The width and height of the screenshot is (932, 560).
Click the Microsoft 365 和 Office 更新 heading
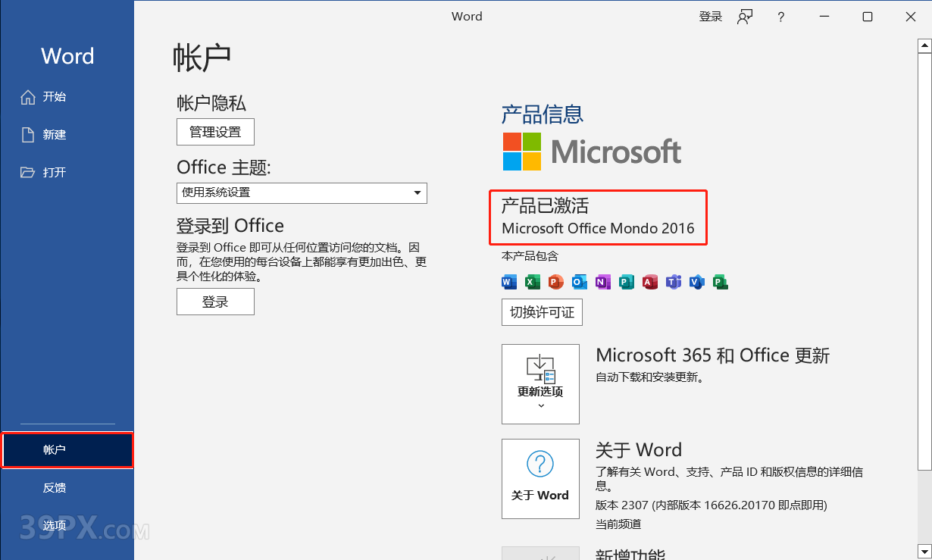(713, 355)
